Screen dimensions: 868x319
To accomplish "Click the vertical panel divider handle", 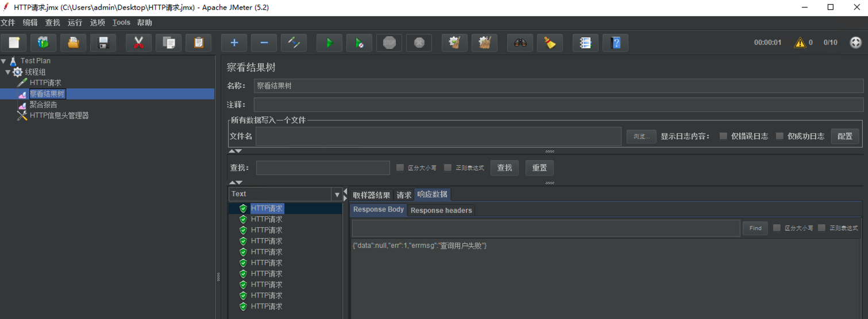I will coord(218,277).
